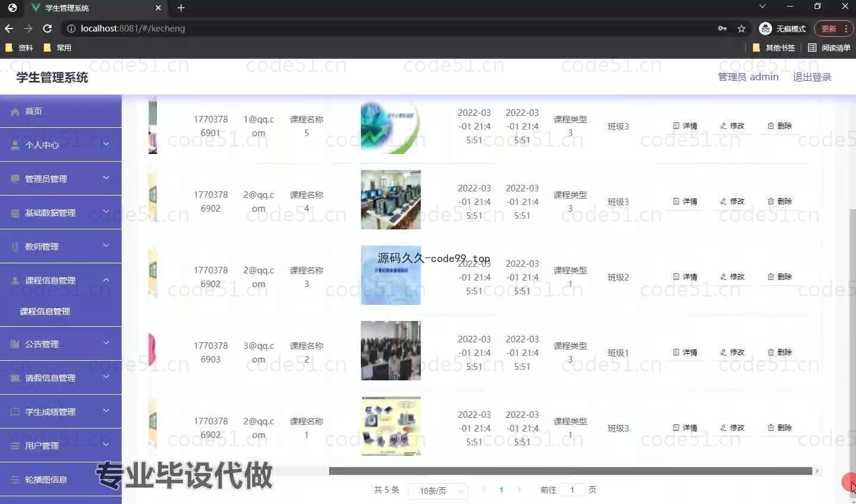Screen dimensions: 856x504
Task: Reload the page with the refresh icon
Action: 48,29
